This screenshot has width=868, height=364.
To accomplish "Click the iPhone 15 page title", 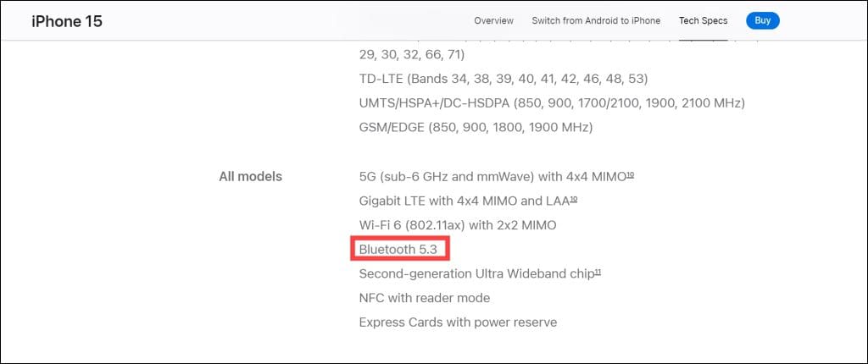I will [x=67, y=21].
